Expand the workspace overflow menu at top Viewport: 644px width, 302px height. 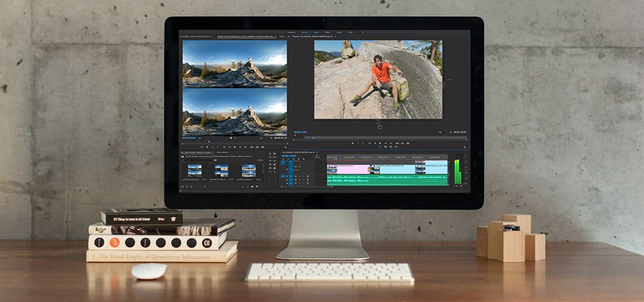pos(363,32)
